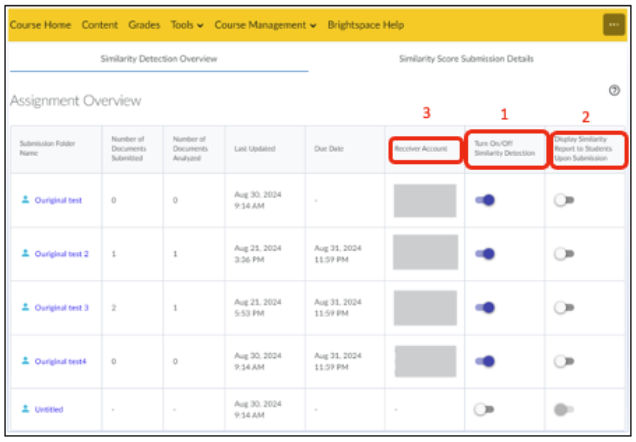Open the three-dots more options button
Viewport: 636px width, 442px height.
[x=614, y=25]
